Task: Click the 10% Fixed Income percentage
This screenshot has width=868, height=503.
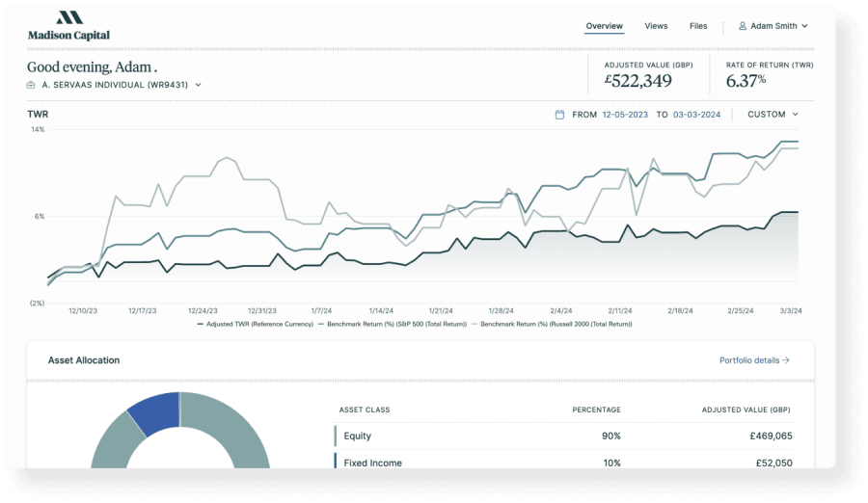Action: click(x=611, y=463)
